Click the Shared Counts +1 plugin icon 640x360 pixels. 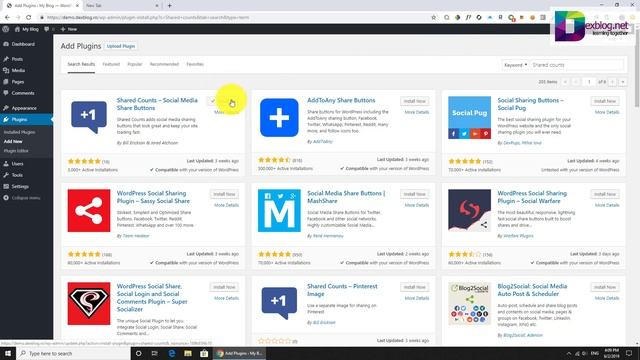(89, 118)
